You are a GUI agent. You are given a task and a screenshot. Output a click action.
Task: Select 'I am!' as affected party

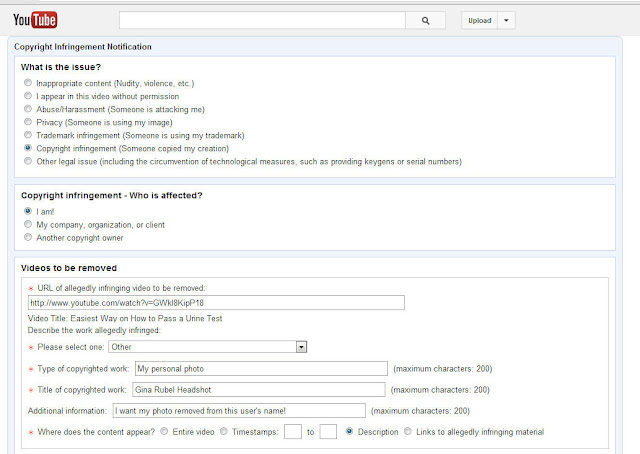click(28, 211)
